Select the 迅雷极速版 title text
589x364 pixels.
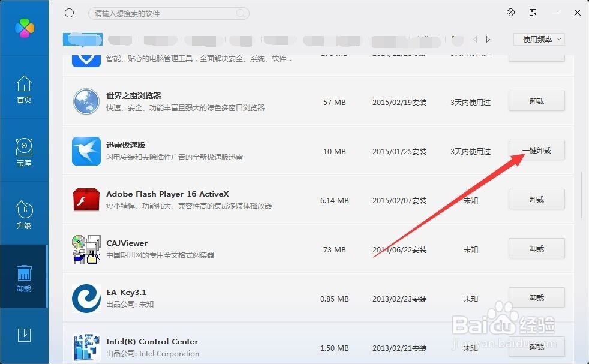click(x=125, y=145)
